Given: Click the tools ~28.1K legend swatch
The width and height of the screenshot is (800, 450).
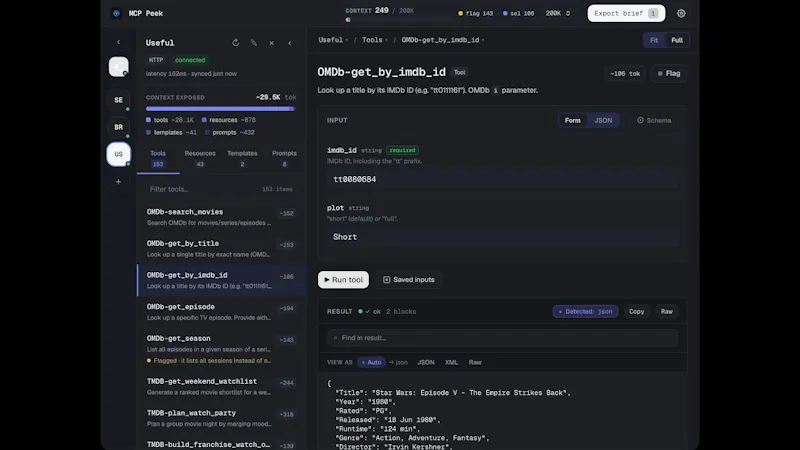Looking at the screenshot, I should 148,120.
